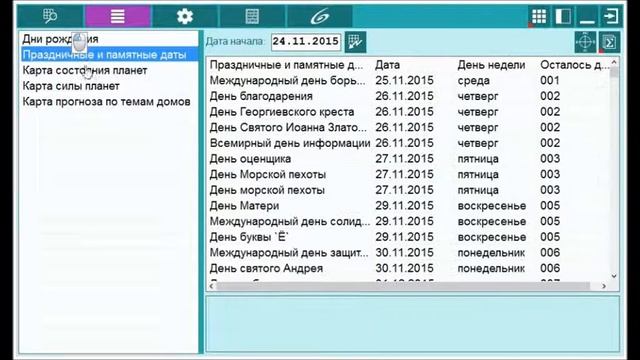Image resolution: width=640 pixels, height=360 pixels.
Task: Select row 'День Матери'
Action: 409,206
